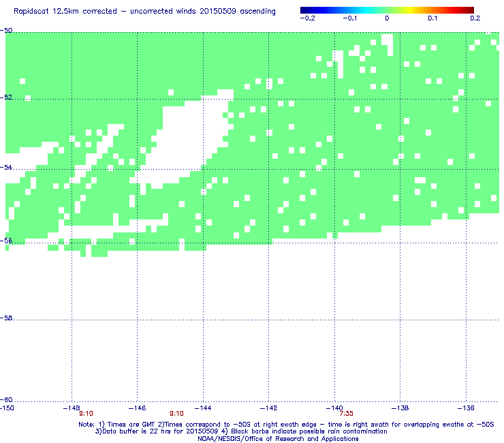
Task: Click the -136 longitude axis label
Action: (466, 408)
